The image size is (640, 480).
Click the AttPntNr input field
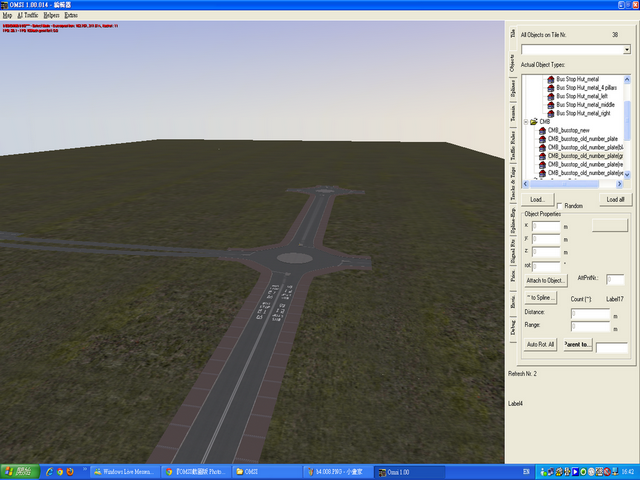[x=615, y=280]
